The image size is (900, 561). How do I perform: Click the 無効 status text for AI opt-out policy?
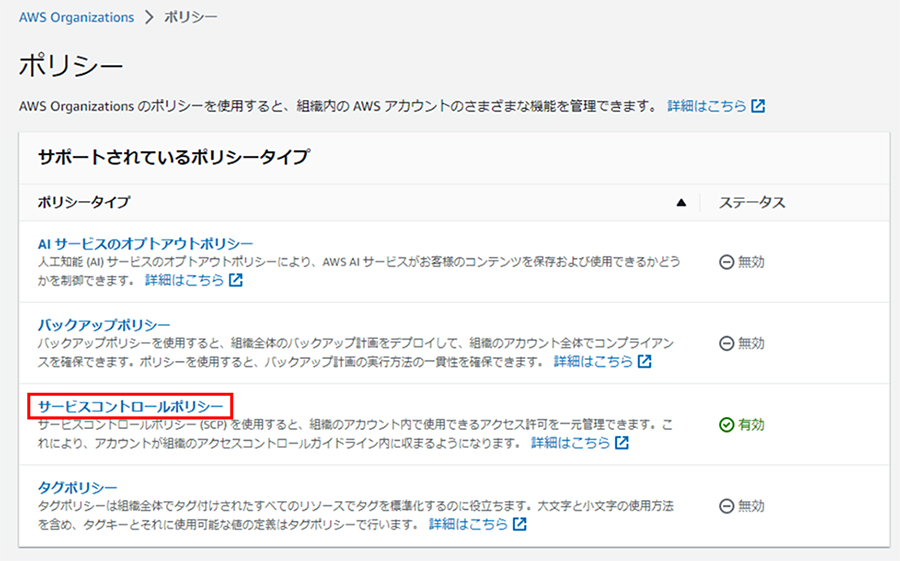pos(751,262)
